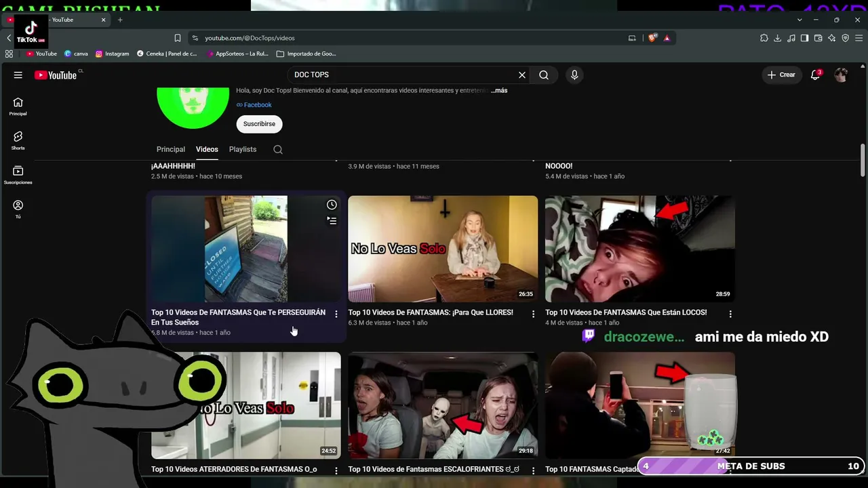Viewport: 868px width, 488px height.
Task: Open the YouTube guide hamburger menu
Action: [x=18, y=75]
